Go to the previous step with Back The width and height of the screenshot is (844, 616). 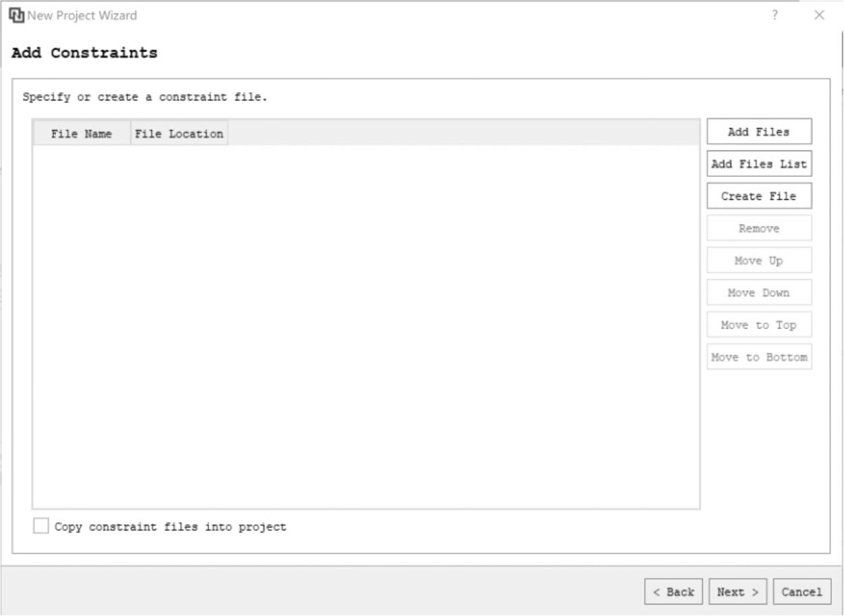673,592
